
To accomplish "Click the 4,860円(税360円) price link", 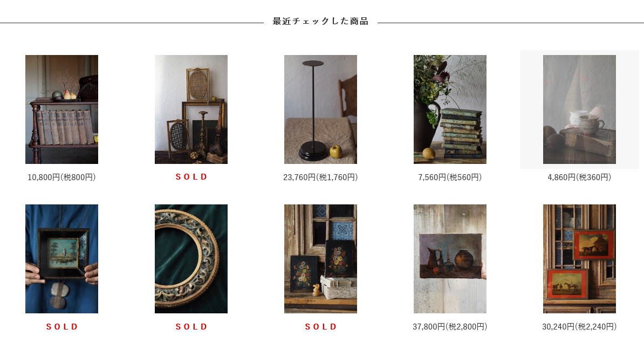I will (x=579, y=177).
